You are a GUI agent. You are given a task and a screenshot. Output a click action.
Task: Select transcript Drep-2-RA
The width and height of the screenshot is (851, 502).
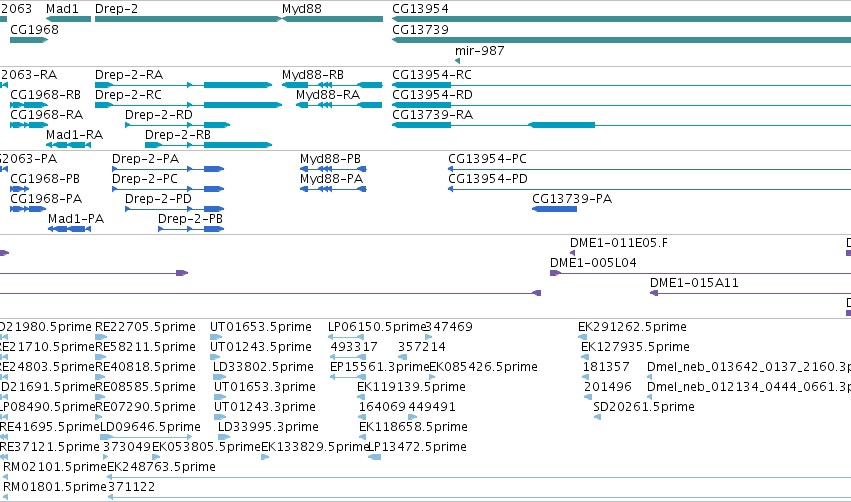coord(183,85)
